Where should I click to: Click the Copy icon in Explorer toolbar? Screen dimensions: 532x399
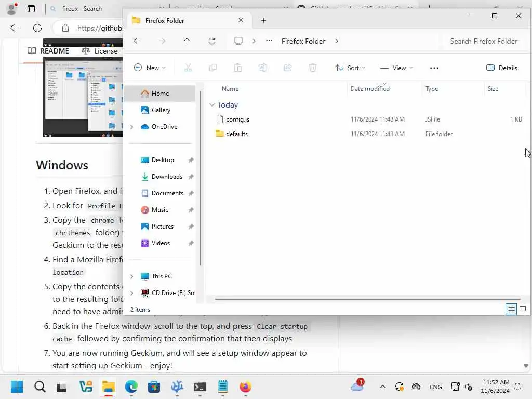[x=212, y=68]
